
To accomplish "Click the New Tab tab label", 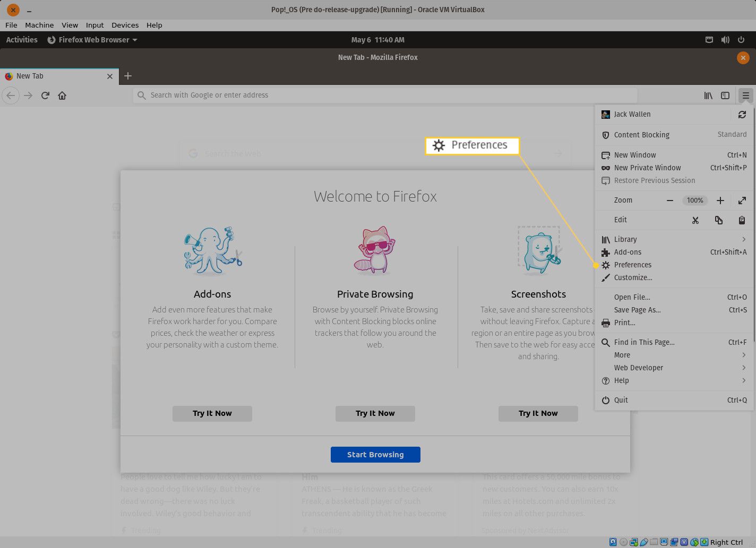I will click(x=30, y=76).
